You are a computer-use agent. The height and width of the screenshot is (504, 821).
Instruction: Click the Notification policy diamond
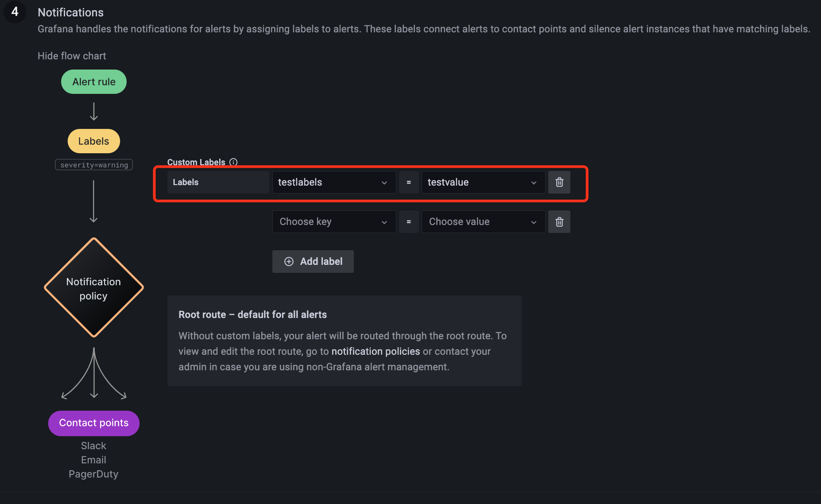tap(93, 288)
